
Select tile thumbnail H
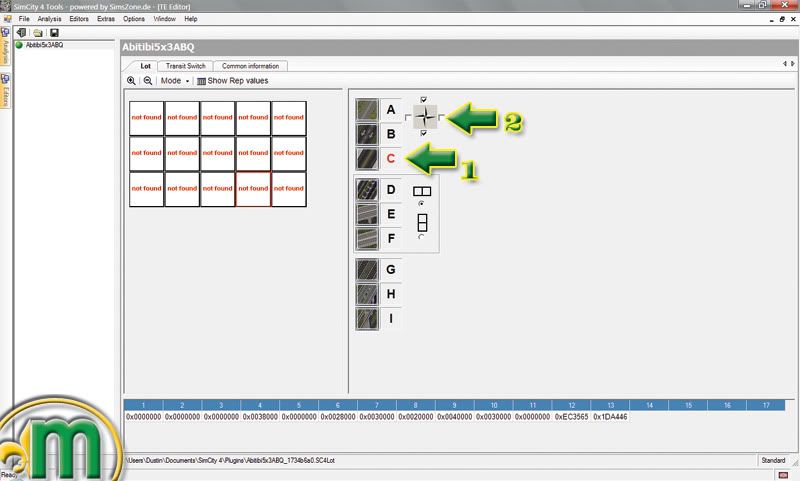(x=367, y=294)
